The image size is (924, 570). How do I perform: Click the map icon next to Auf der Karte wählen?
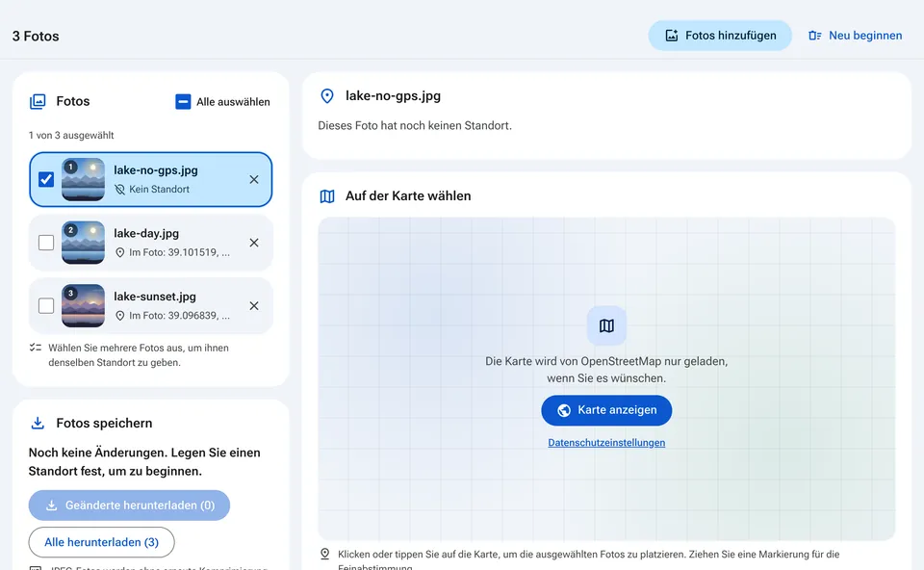click(327, 196)
